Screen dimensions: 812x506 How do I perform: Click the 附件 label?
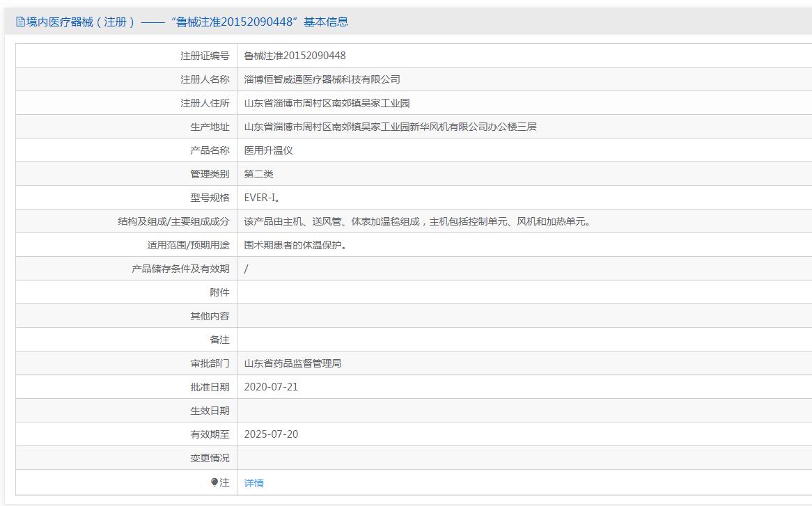[219, 293]
